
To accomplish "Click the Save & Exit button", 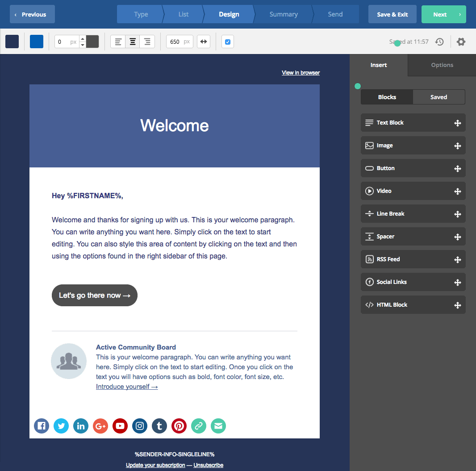I will pos(392,14).
